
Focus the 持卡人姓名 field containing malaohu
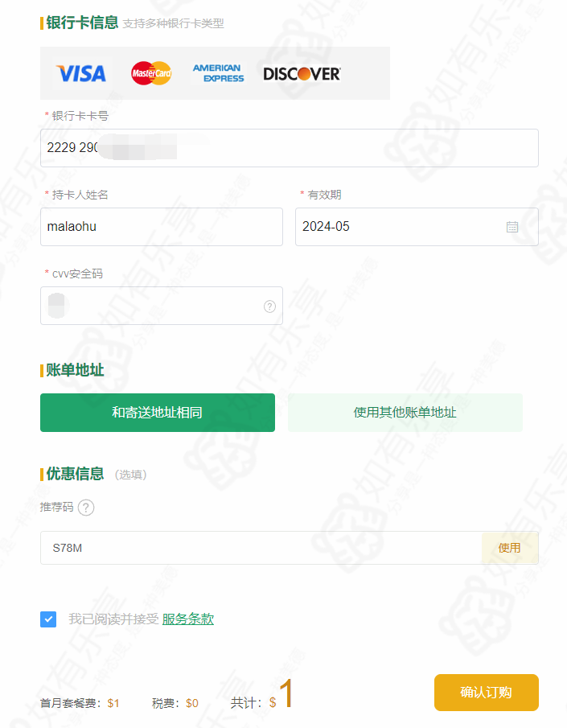pos(161,227)
